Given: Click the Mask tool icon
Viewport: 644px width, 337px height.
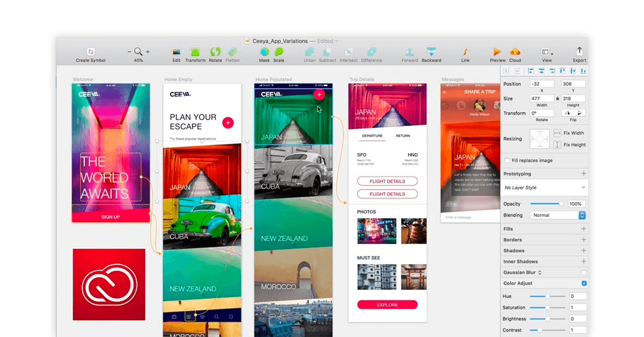Looking at the screenshot, I should [264, 52].
